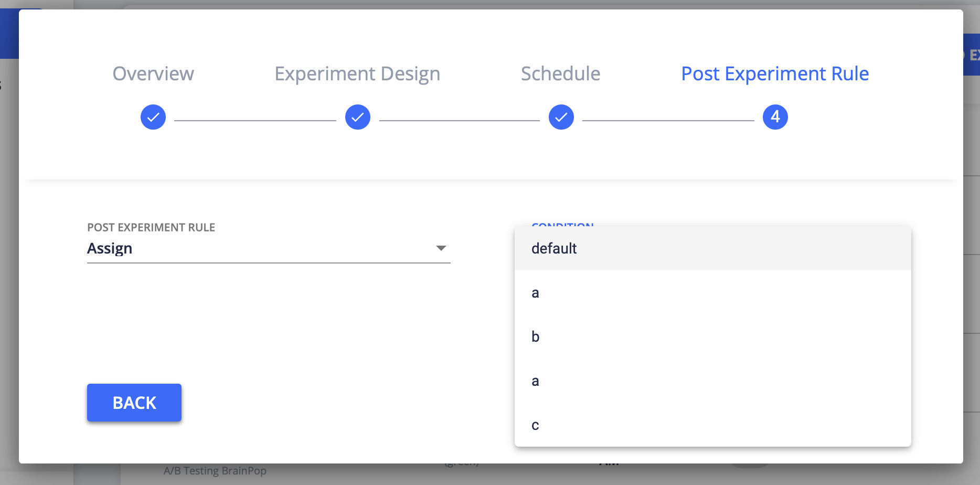Click the Schedule step checkmark circle
Viewport: 980px width, 485px height.
pyautogui.click(x=561, y=117)
